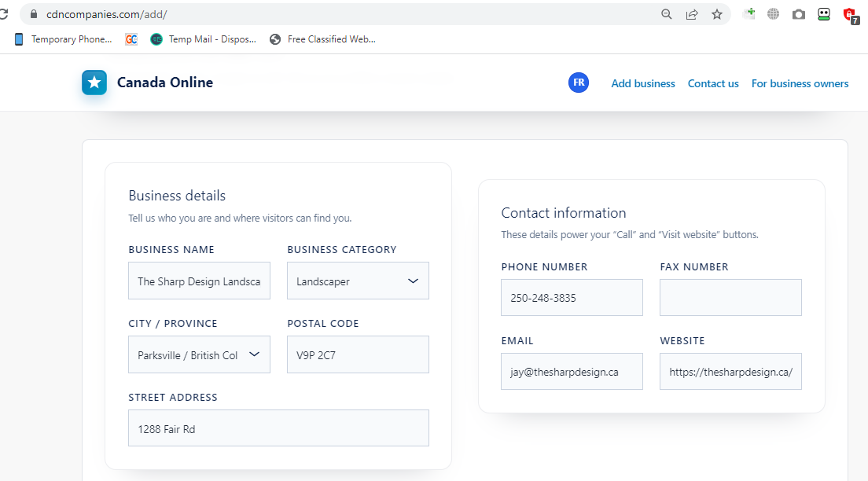Click the share page icon

(692, 14)
